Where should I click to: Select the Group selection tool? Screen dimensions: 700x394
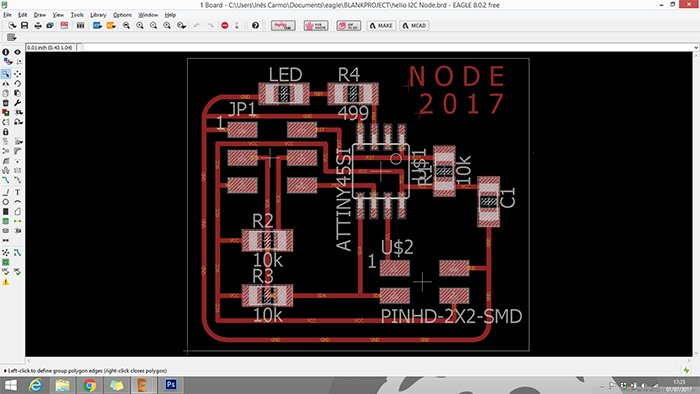(6, 74)
